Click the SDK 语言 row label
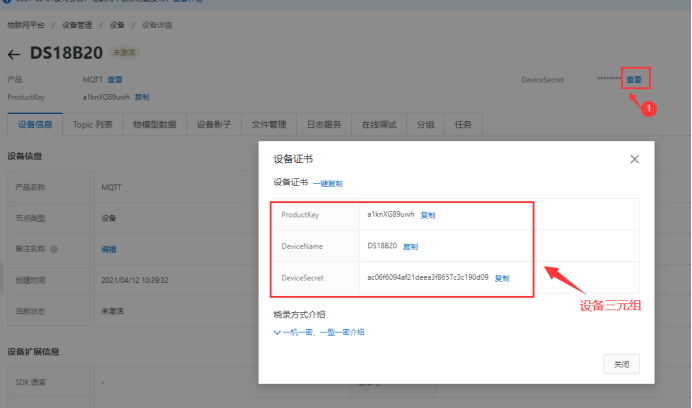Image resolution: width=692 pixels, height=408 pixels. (30, 382)
